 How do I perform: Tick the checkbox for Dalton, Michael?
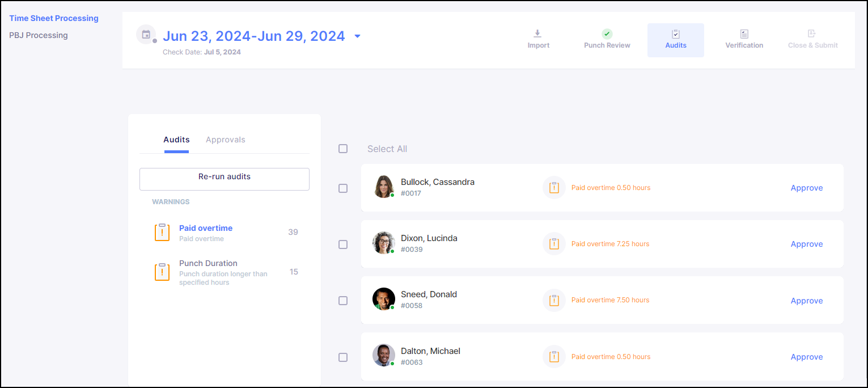point(343,357)
